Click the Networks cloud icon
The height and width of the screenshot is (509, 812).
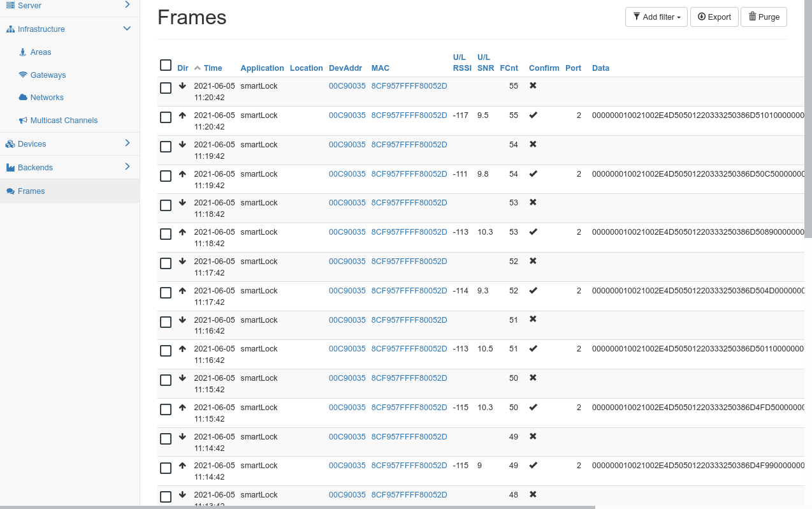[23, 98]
